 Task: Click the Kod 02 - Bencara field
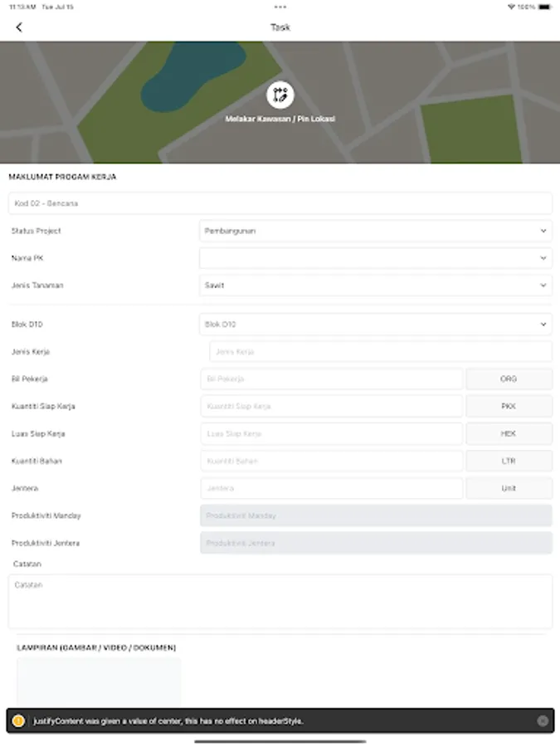(x=280, y=203)
